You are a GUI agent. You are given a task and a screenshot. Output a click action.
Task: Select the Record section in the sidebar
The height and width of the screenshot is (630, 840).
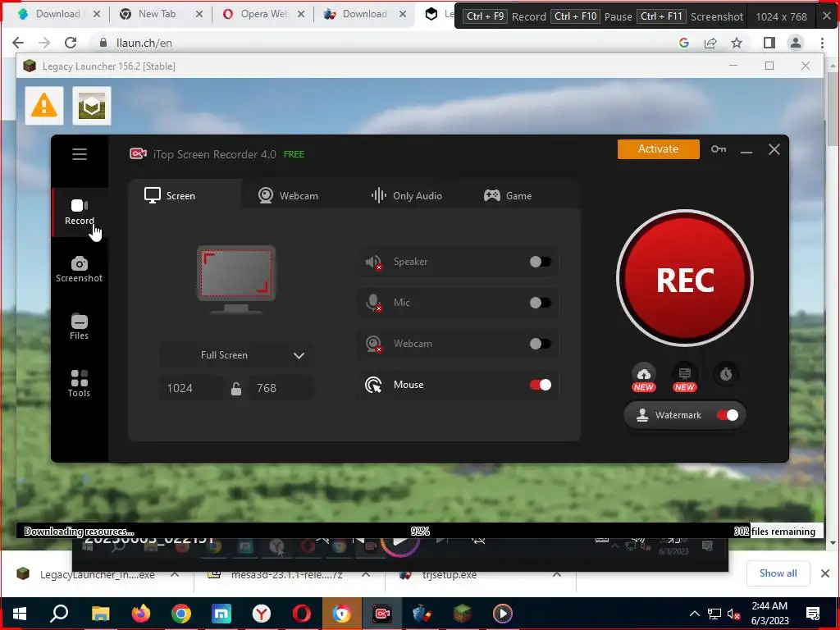pos(80,212)
